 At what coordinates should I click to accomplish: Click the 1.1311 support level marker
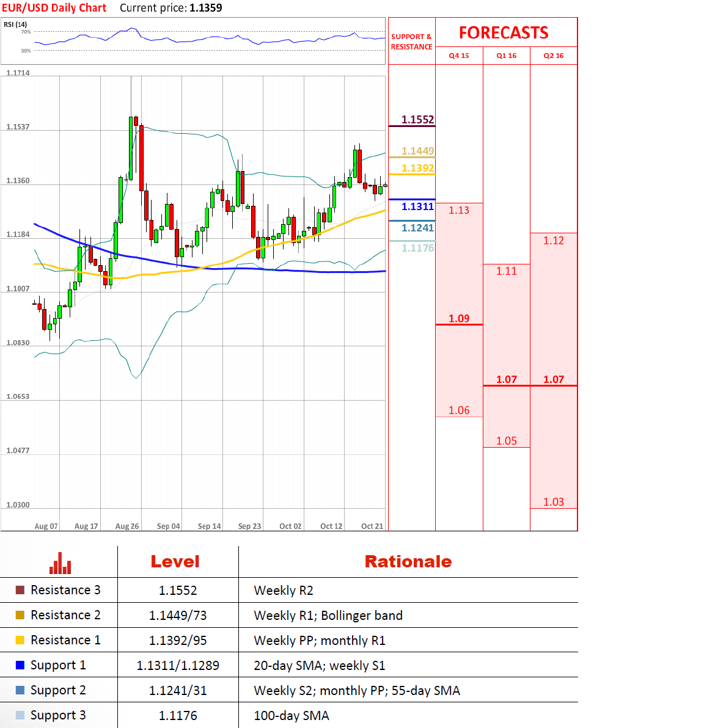[x=417, y=206]
